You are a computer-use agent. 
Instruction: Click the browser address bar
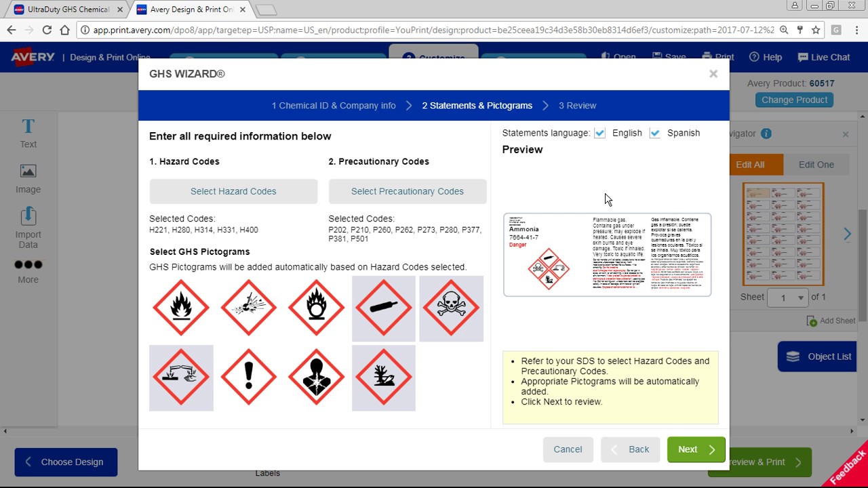[434, 30]
